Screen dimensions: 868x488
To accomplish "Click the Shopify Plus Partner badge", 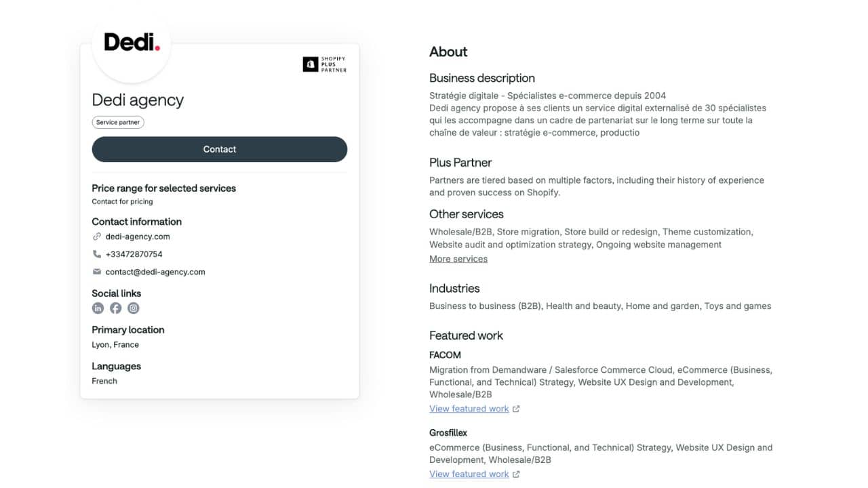I will coord(324,64).
